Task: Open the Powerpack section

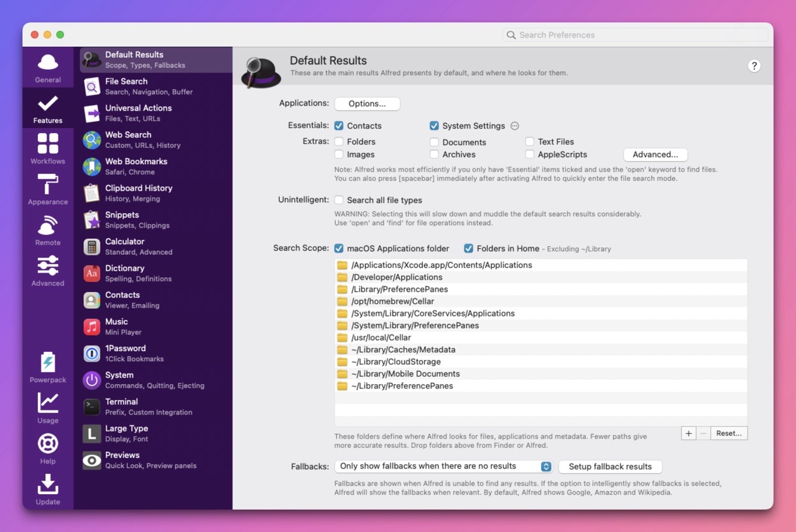Action: click(48, 367)
